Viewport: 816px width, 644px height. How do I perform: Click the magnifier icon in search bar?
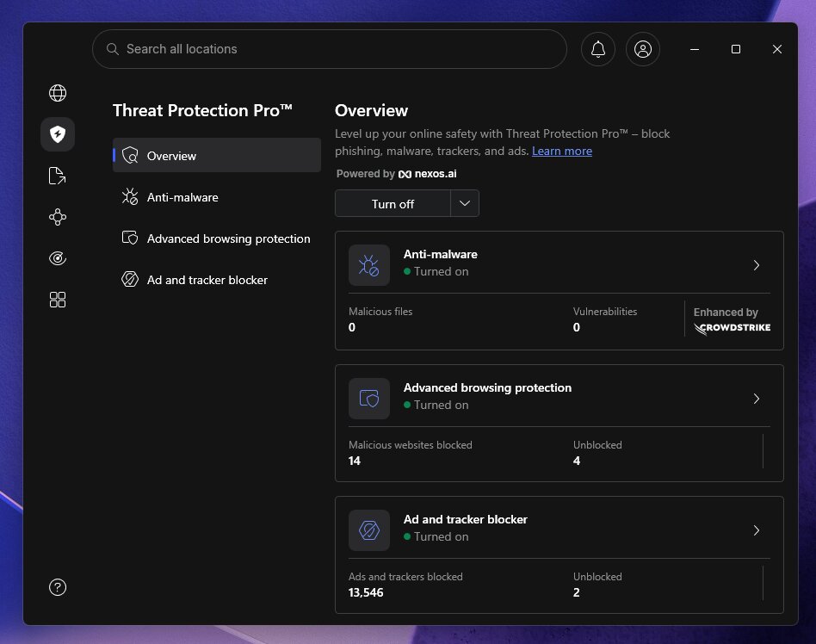coord(113,49)
